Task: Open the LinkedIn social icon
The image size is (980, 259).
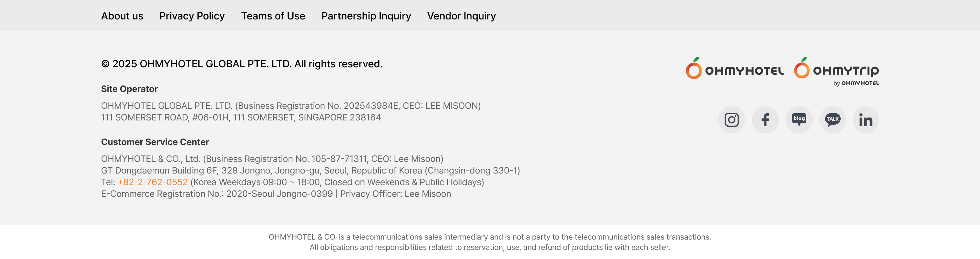Action: [x=866, y=120]
